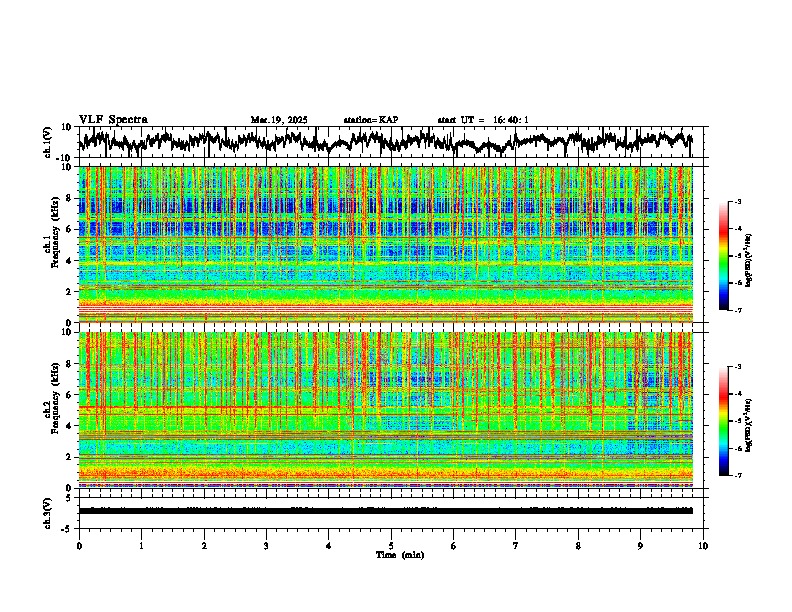Click the "-3" label on ch.1 color bar

pos(737,201)
